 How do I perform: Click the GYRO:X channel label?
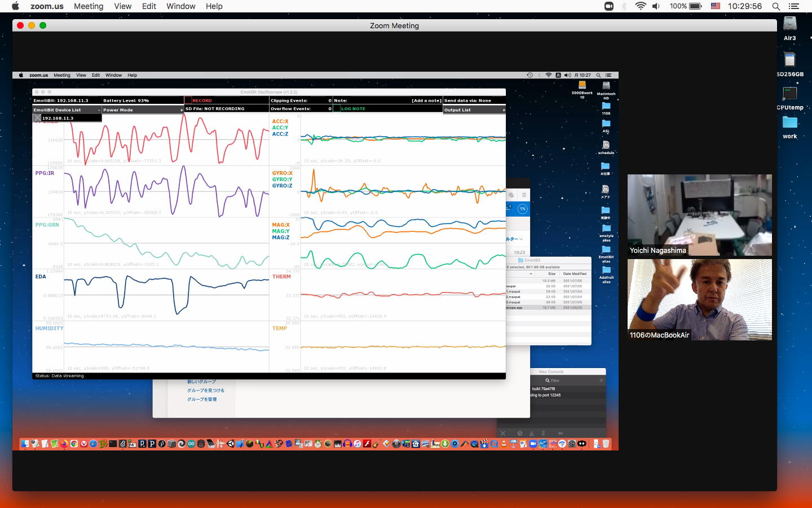282,173
